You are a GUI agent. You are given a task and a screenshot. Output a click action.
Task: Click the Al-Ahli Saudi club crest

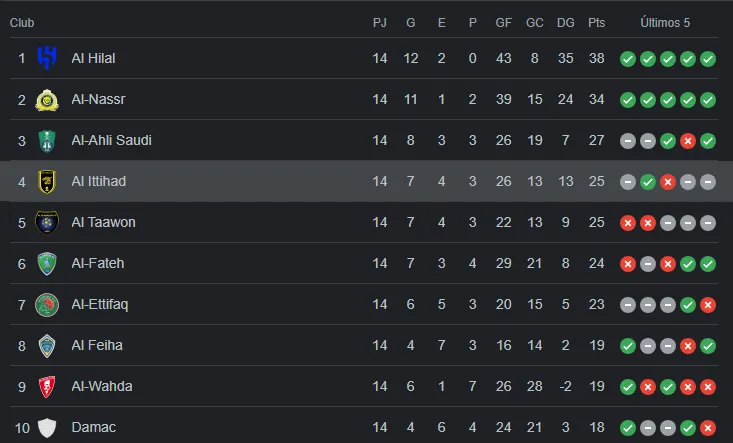coord(47,140)
